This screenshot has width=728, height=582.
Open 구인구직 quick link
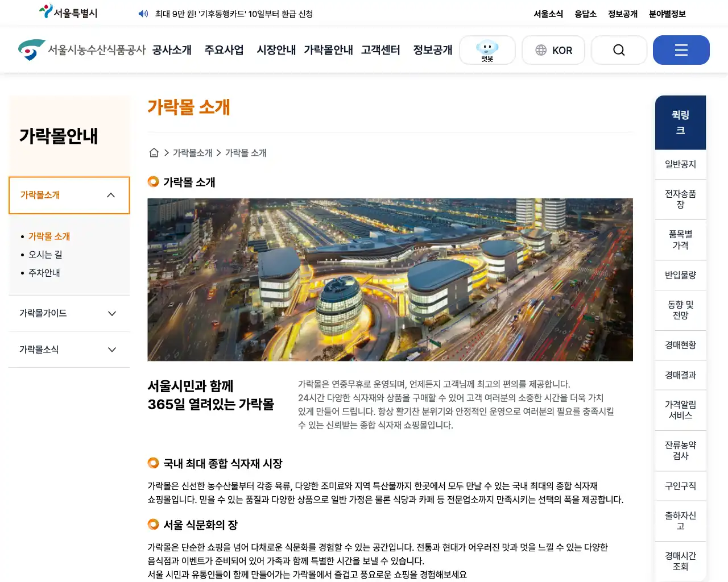point(680,486)
